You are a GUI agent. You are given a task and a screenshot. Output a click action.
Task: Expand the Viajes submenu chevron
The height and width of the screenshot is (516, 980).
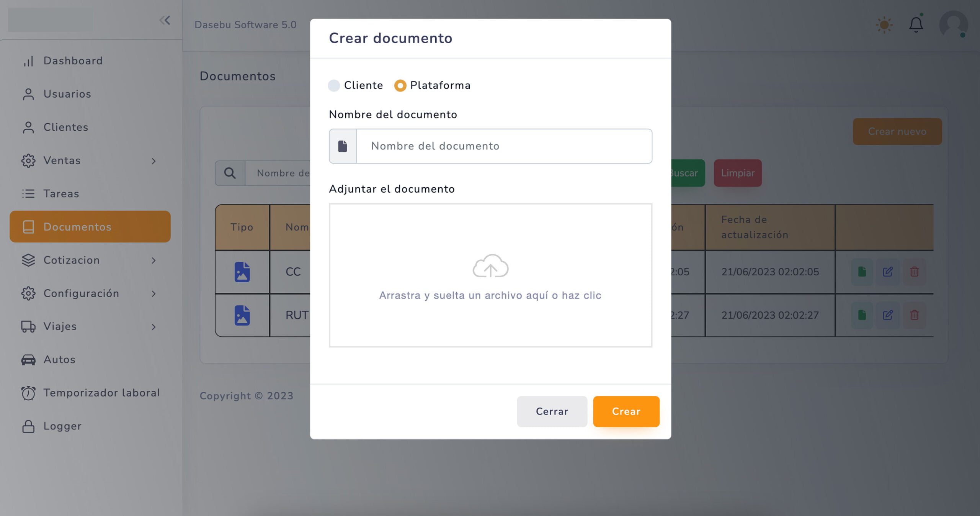tap(154, 327)
